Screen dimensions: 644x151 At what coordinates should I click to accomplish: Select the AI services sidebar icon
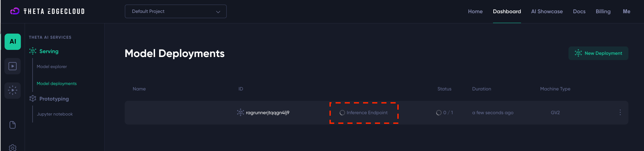(13, 42)
